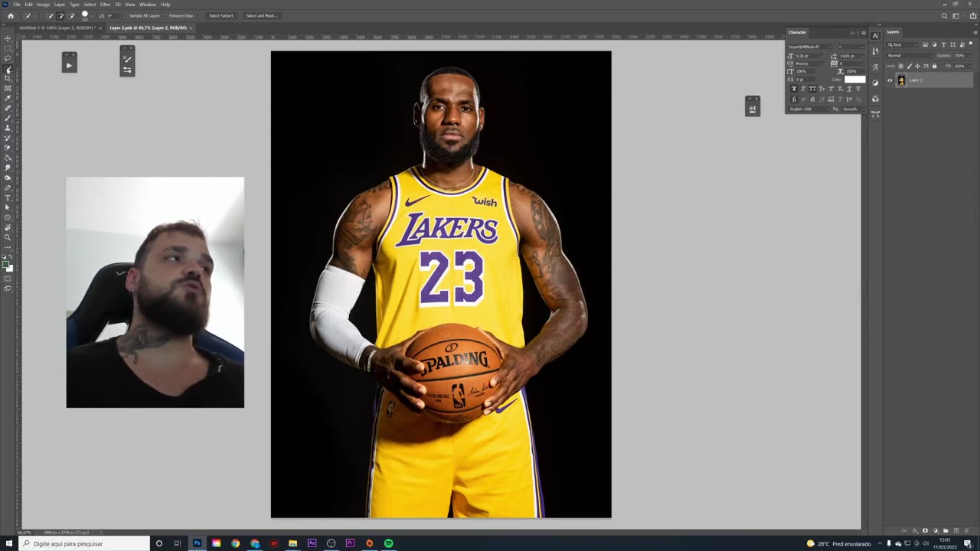This screenshot has height=551, width=980.
Task: Click the Windows Start button
Action: click(x=9, y=543)
